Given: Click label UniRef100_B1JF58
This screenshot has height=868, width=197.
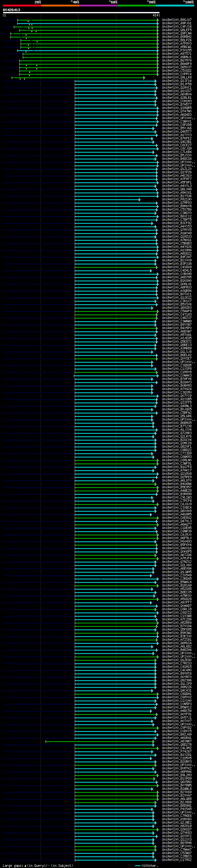Looking at the screenshot, I should tap(177, 84).
